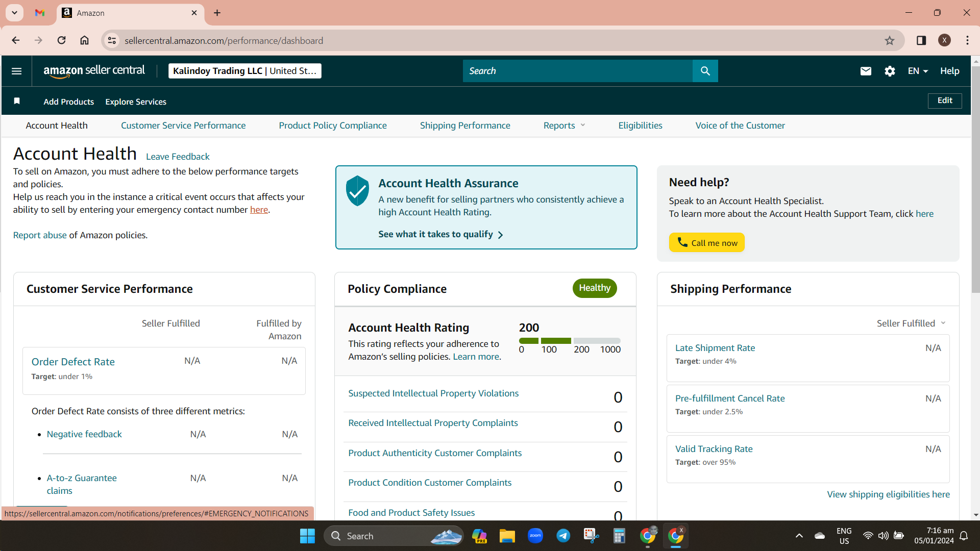Open the Chrome side panel icon
This screenshot has height=551, width=980.
pos(921,40)
